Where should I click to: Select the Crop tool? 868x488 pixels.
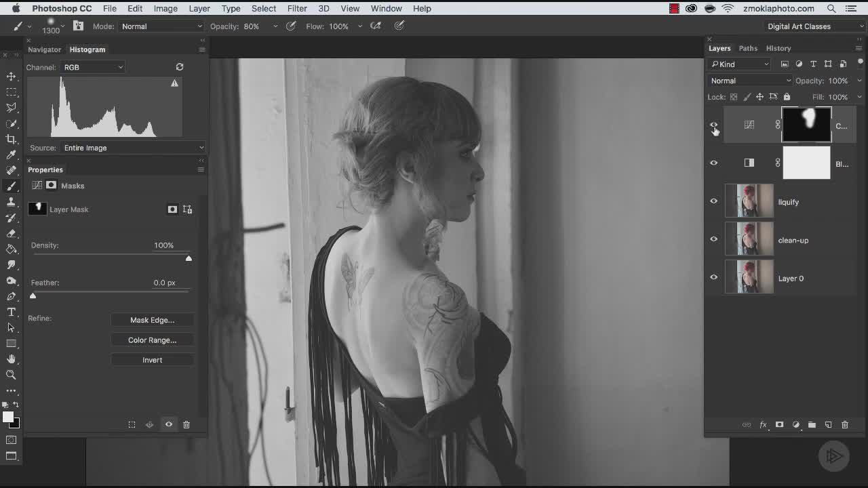coord(12,139)
